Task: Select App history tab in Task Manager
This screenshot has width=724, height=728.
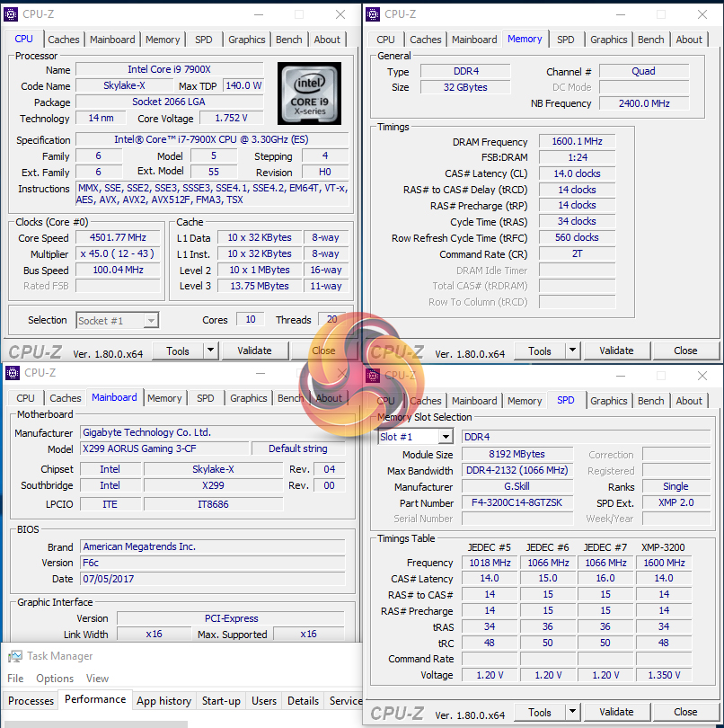Action: coord(163,701)
